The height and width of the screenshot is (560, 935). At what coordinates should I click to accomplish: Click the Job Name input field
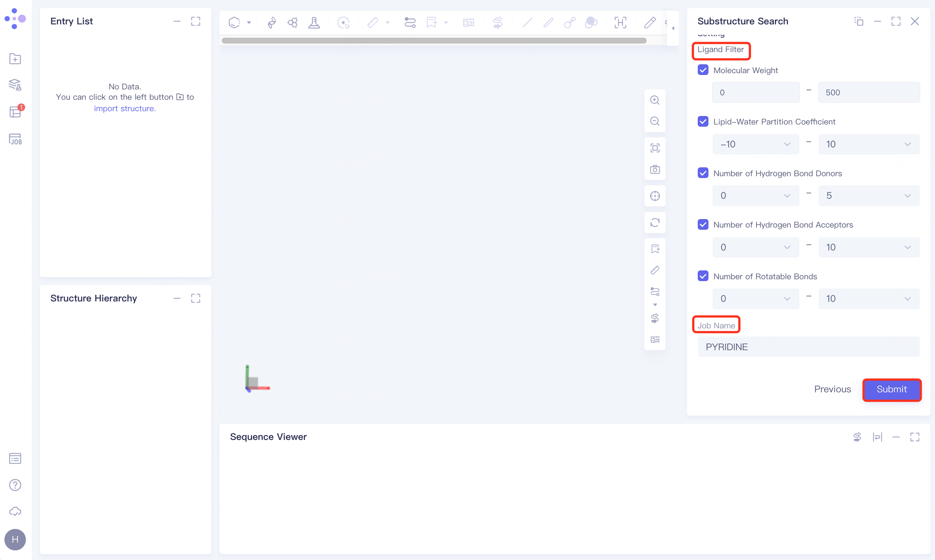(808, 347)
